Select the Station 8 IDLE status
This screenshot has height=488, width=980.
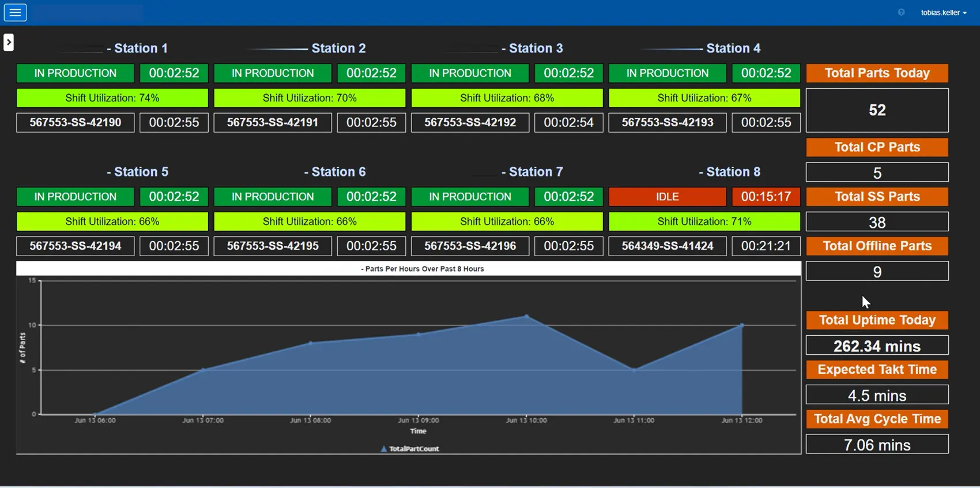click(x=667, y=197)
